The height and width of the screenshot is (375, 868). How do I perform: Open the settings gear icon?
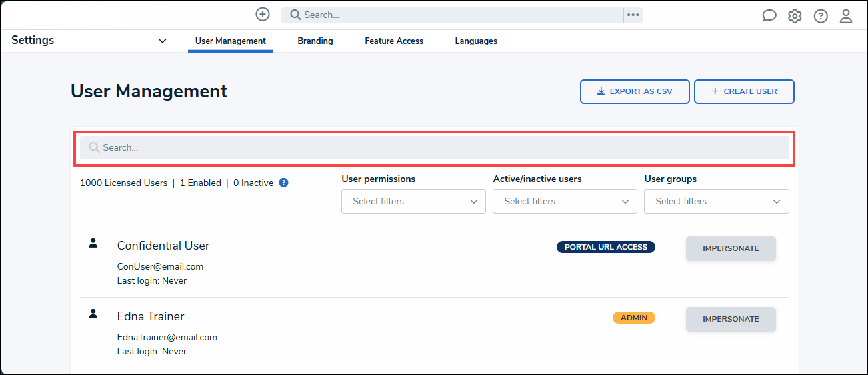click(795, 16)
